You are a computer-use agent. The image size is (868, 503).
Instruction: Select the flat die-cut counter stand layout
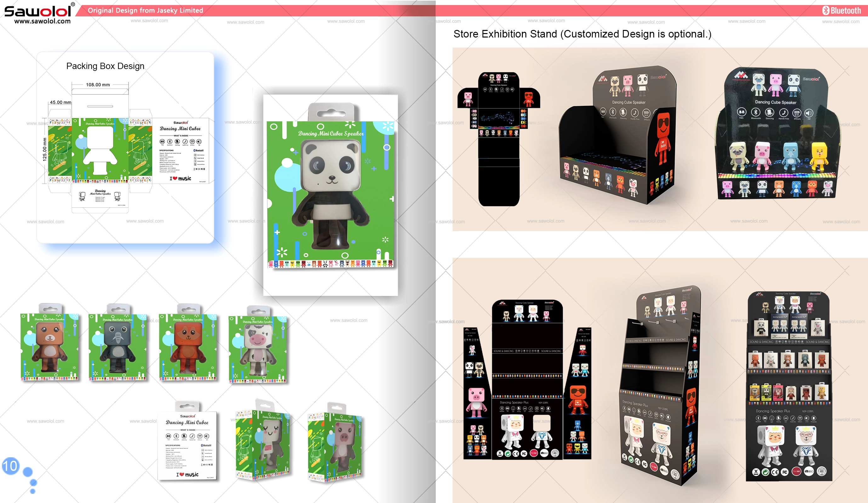pyautogui.click(x=499, y=139)
